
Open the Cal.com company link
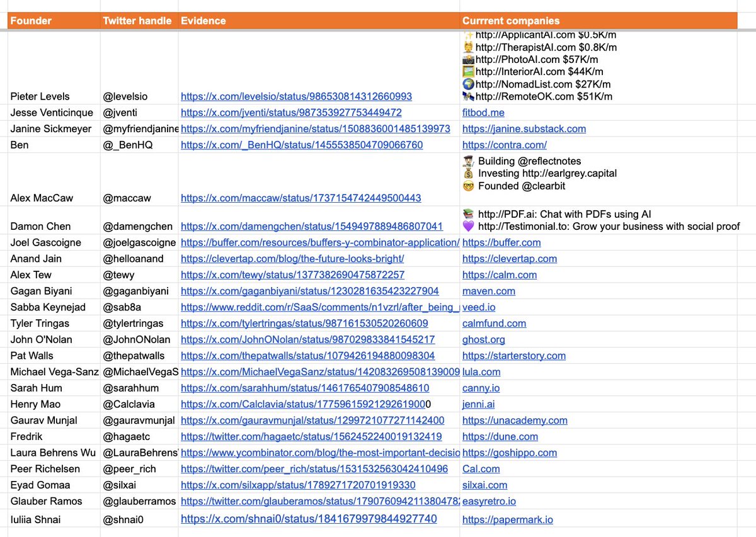(x=481, y=469)
